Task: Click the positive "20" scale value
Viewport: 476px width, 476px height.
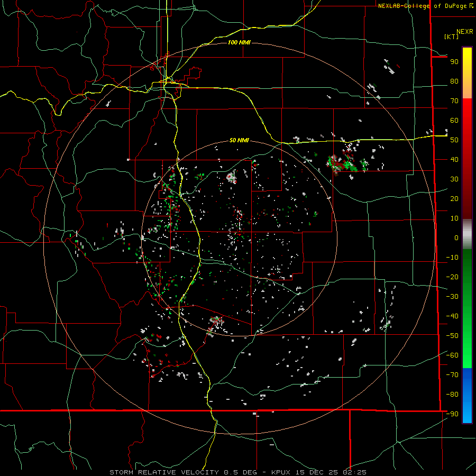Action: 454,199
